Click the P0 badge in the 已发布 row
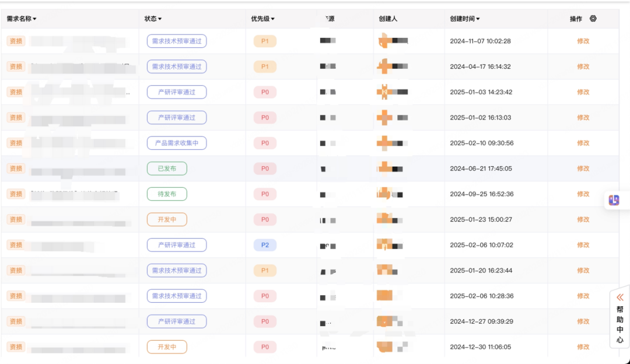The width and height of the screenshot is (630, 364). [265, 169]
